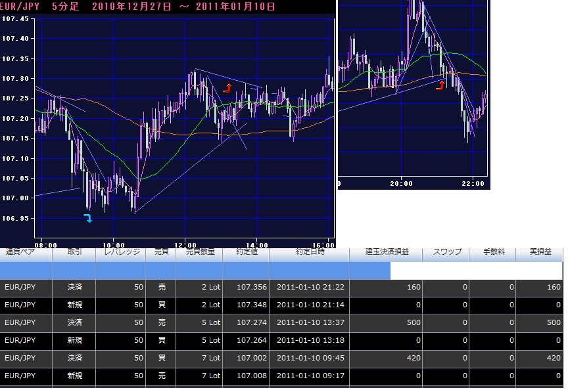The height and width of the screenshot is (392, 568).
Task: Click the 建玉決済損益 column header
Action: pos(386,252)
